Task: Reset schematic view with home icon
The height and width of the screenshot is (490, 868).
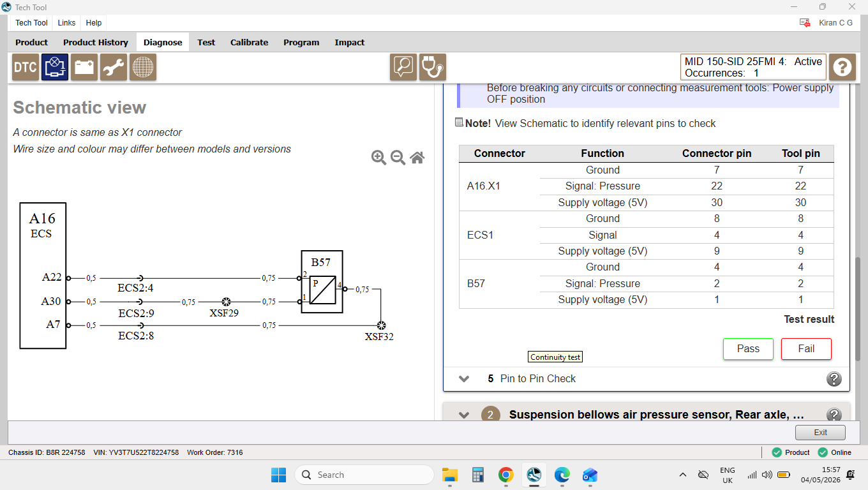Action: [417, 158]
